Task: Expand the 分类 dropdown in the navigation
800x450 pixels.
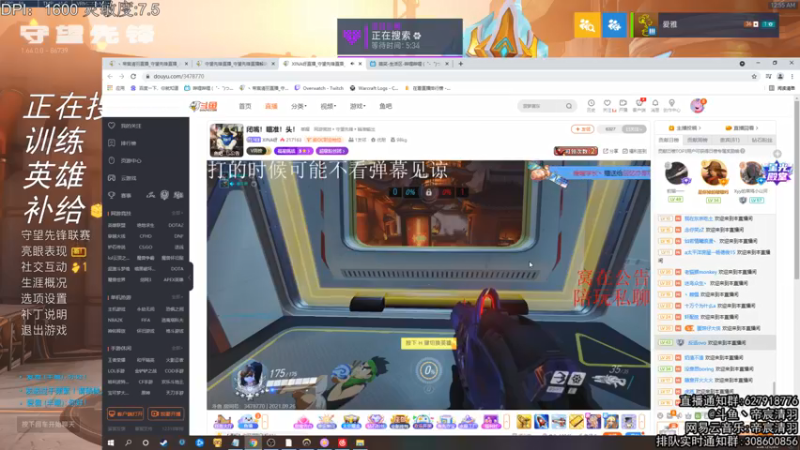Action: point(298,106)
